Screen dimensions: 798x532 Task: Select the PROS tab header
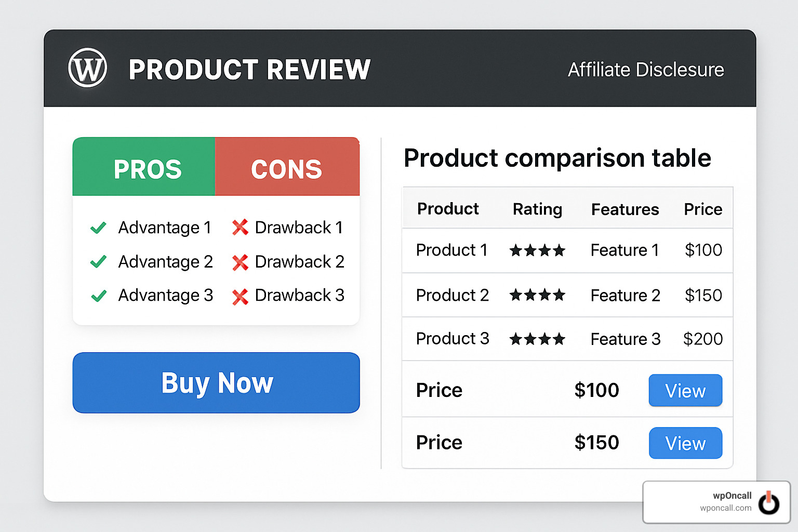pyautogui.click(x=144, y=167)
